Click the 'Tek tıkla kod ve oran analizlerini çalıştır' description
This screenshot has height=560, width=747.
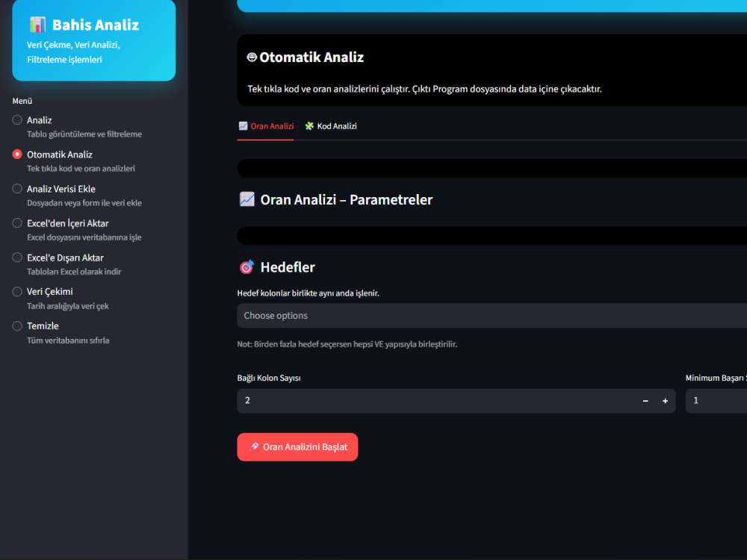point(424,89)
